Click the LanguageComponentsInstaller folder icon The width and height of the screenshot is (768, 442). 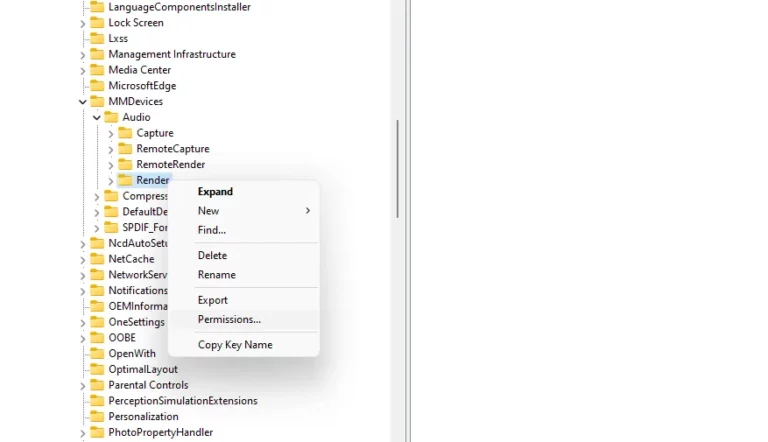pyautogui.click(x=97, y=7)
